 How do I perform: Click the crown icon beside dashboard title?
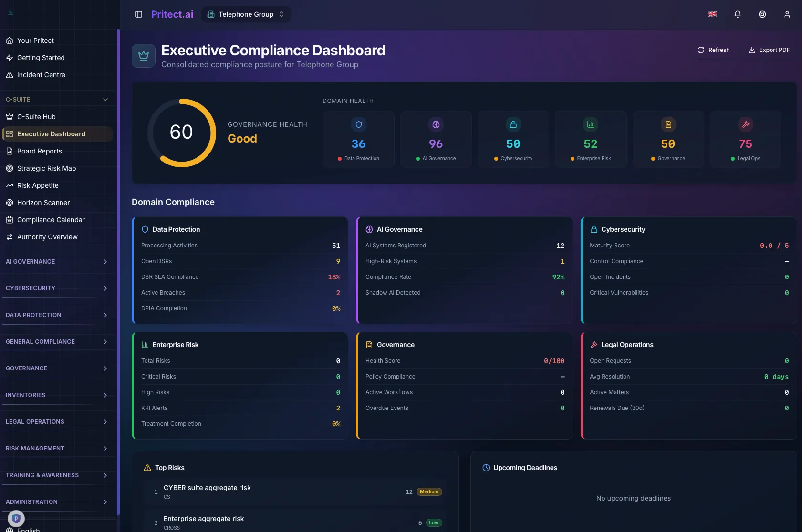[144, 56]
